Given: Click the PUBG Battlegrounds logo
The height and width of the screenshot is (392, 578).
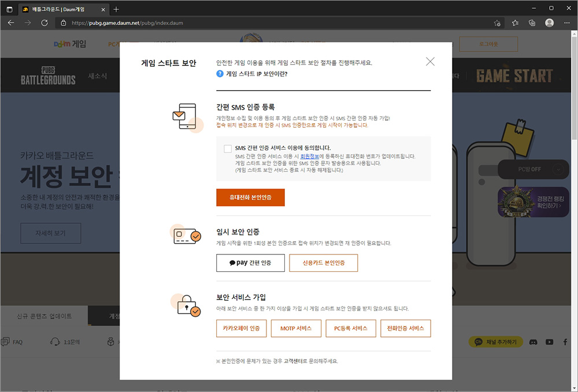Looking at the screenshot, I should (x=48, y=76).
